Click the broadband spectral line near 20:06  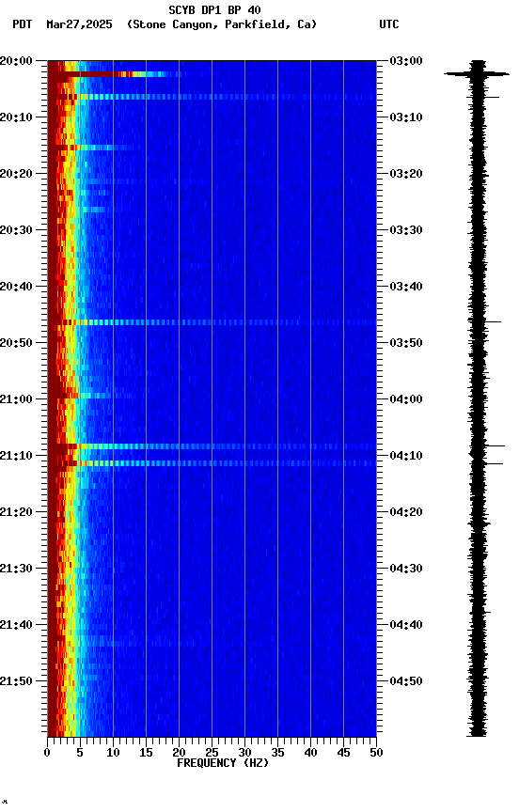click(212, 97)
